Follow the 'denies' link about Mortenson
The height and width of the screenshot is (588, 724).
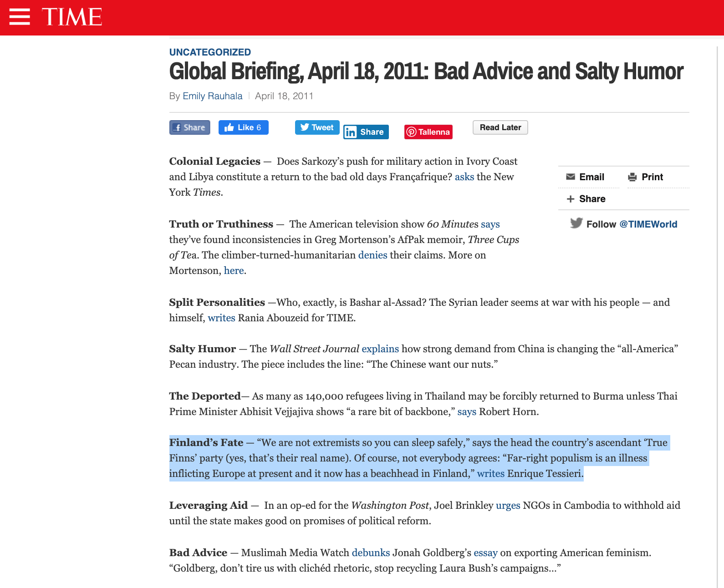tap(372, 255)
